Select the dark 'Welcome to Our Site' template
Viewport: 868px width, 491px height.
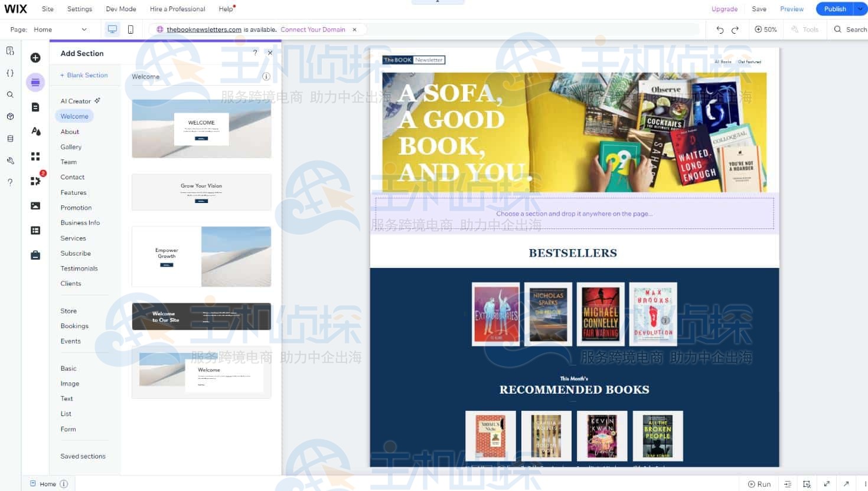(x=201, y=317)
